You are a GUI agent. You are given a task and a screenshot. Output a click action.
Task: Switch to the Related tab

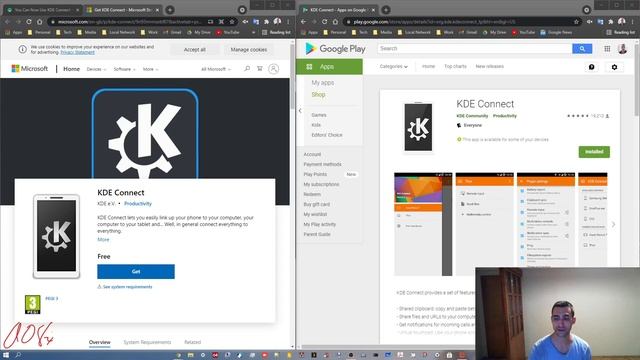pos(193,342)
